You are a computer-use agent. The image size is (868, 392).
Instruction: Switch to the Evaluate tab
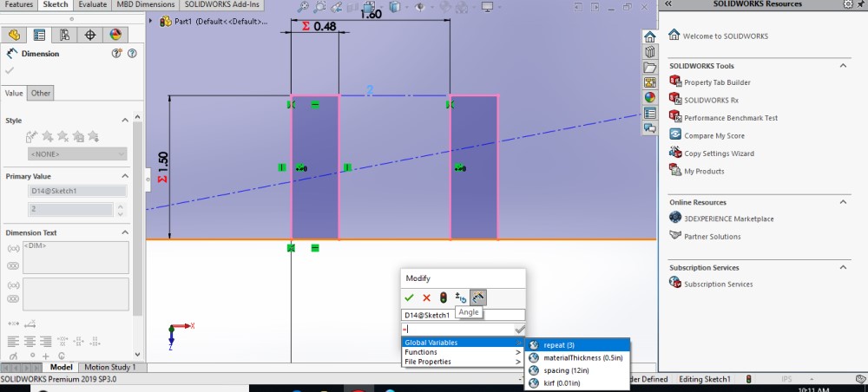click(93, 4)
